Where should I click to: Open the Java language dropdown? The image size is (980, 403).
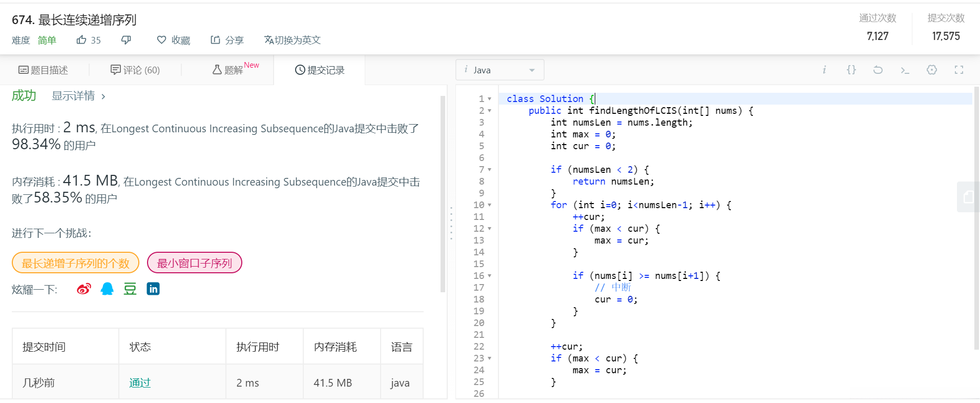[x=500, y=70]
